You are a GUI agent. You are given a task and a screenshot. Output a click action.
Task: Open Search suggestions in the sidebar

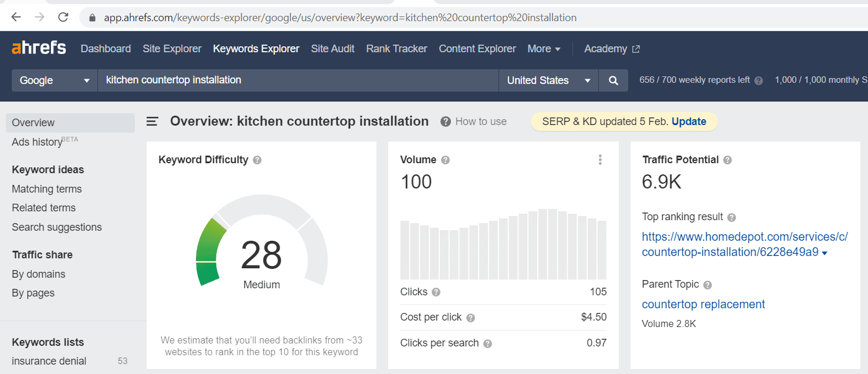pos(57,227)
